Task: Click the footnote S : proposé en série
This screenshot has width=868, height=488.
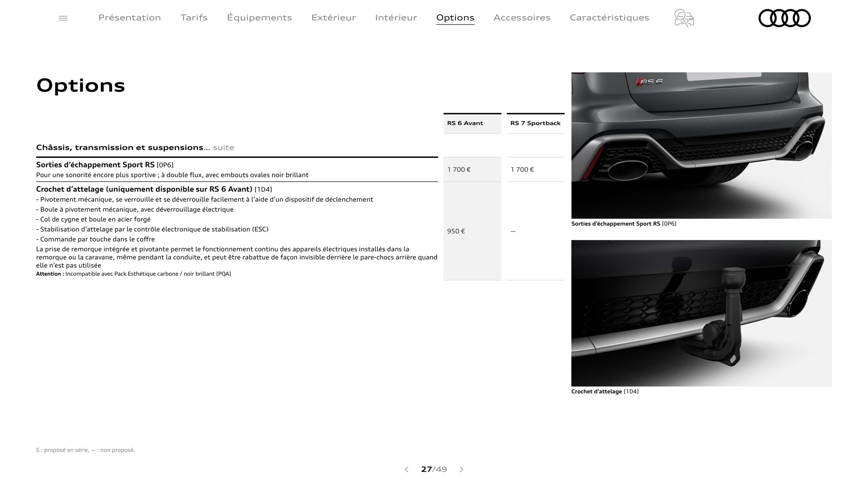Action: [x=85, y=450]
